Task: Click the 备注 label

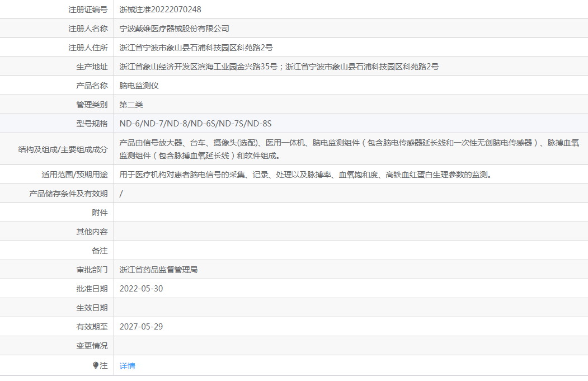Action: coord(100,251)
